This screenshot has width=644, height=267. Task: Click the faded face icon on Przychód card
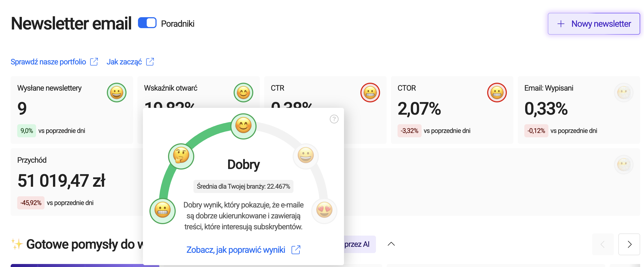tap(624, 165)
